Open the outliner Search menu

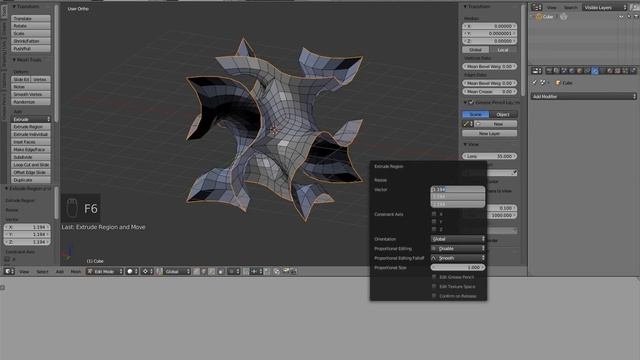point(570,7)
